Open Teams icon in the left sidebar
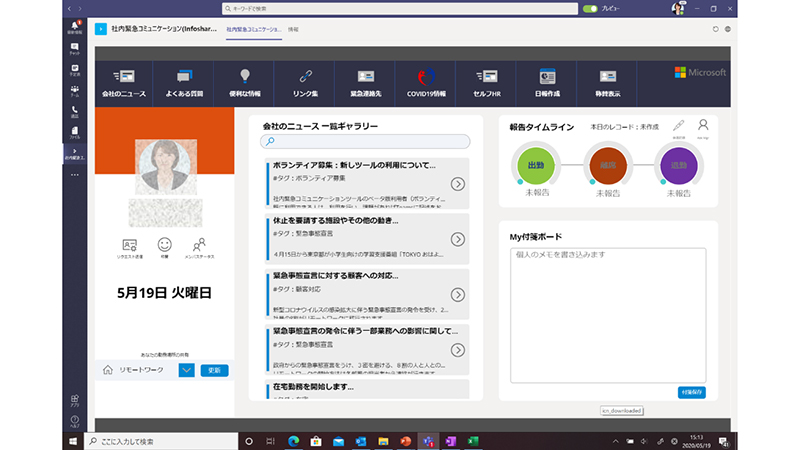800x450 pixels. [74, 91]
